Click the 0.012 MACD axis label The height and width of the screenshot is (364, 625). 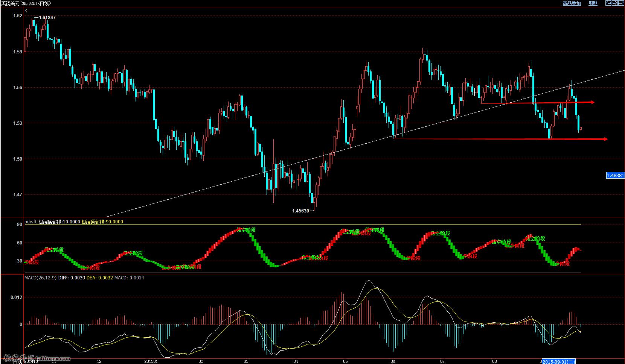pyautogui.click(x=16, y=297)
